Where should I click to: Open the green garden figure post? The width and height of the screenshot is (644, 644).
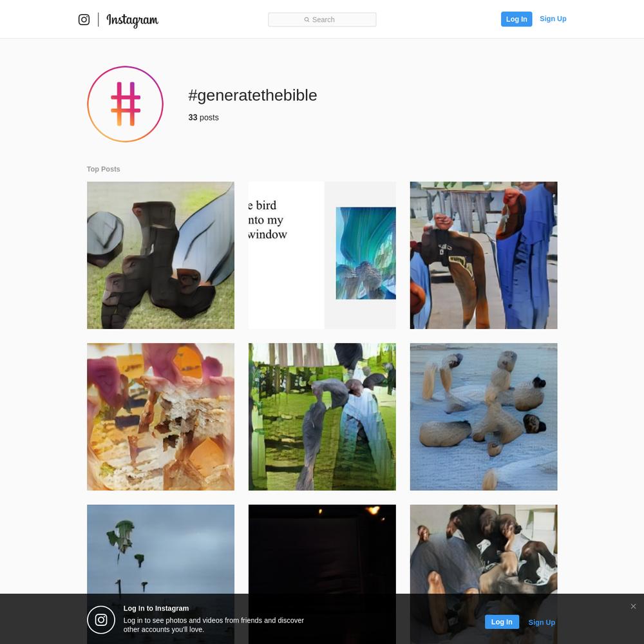point(322,417)
